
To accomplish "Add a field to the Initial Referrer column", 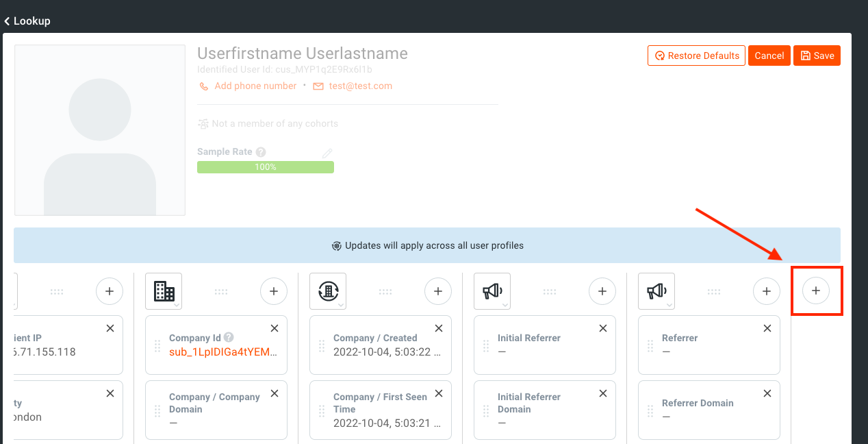I will click(602, 291).
